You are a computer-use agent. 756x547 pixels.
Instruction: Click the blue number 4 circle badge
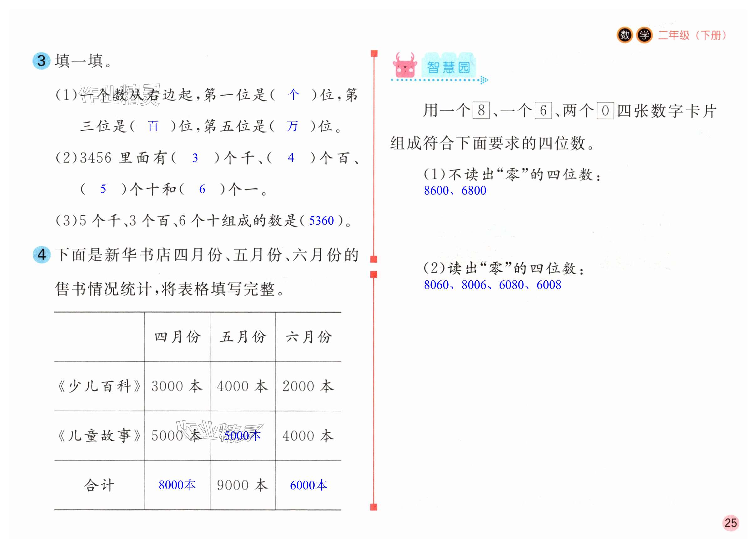(41, 255)
